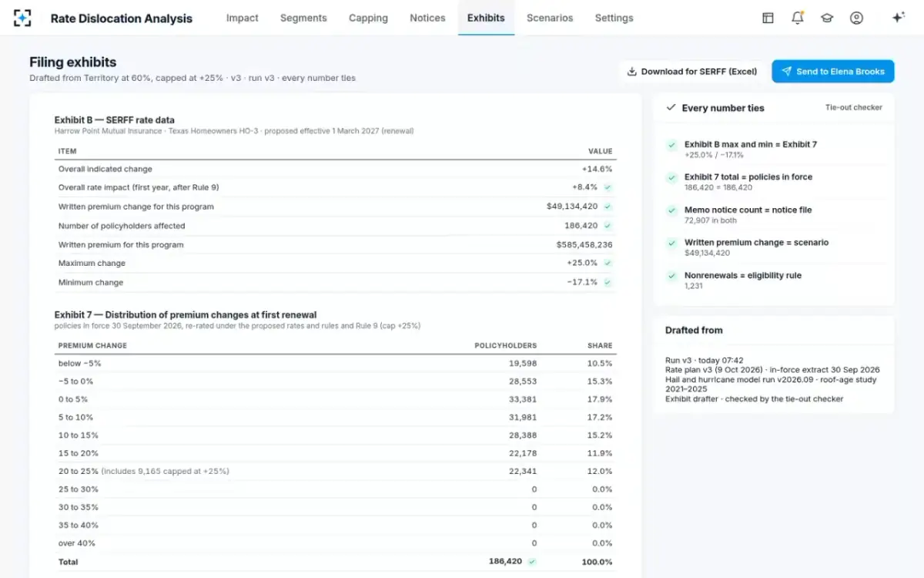
Task: Select the Exhibits tab
Action: (x=486, y=18)
